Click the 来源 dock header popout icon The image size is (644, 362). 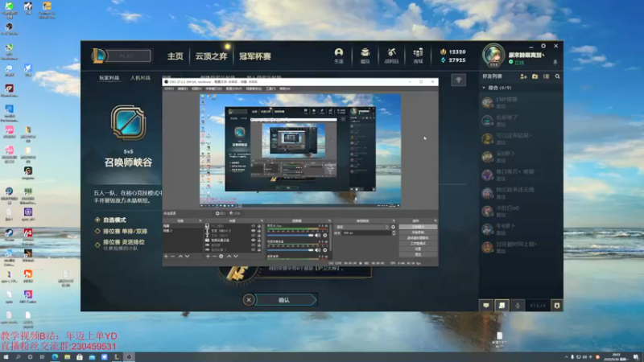tap(262, 220)
